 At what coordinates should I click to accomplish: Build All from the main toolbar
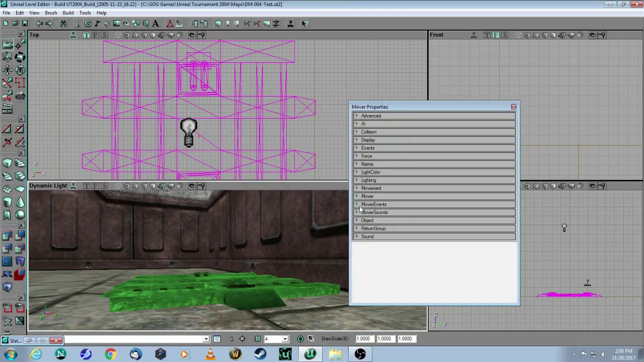click(x=266, y=24)
